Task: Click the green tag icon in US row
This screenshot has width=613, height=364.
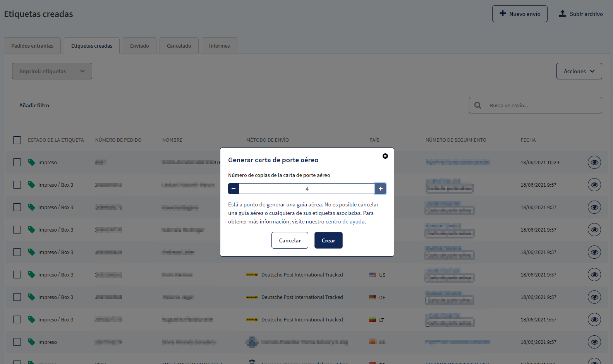Action: 31,275
